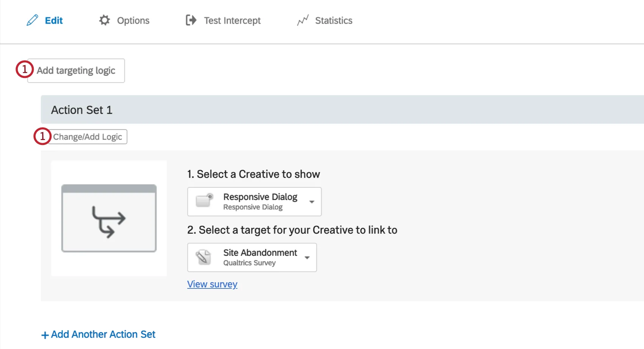Click Add Another Action Set link
Screen dimensions: 644x349
(x=103, y=334)
